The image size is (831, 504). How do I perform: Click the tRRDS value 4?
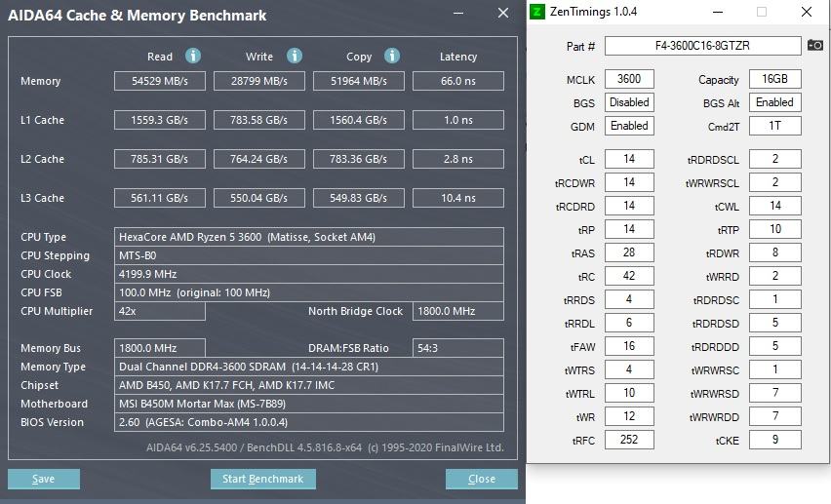point(629,299)
